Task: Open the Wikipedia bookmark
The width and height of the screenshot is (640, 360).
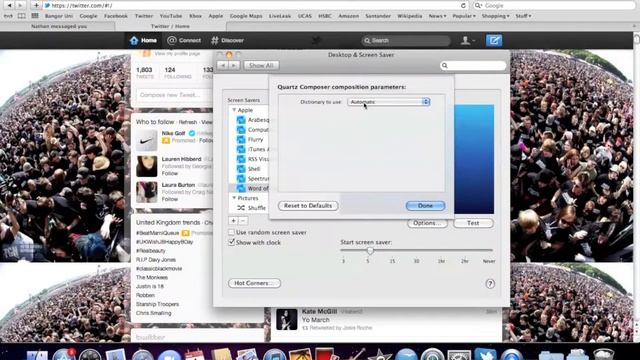Action: pyautogui.click(x=409, y=16)
